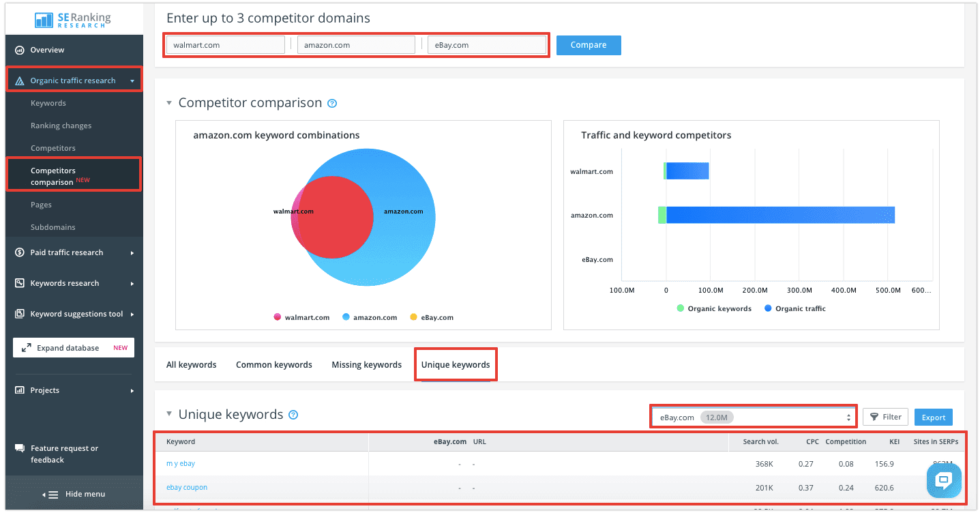This screenshot has width=980, height=513.
Task: Edit the amazon.com competitor field
Action: coord(356,45)
